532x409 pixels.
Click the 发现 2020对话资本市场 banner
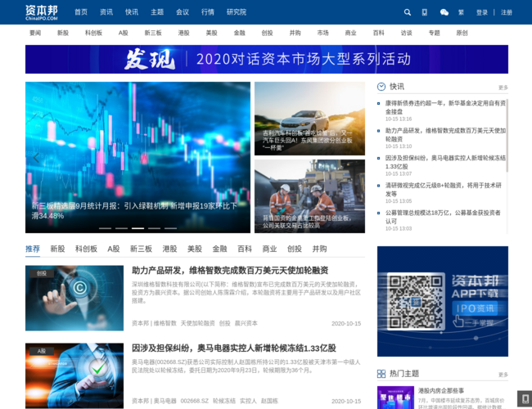tap(267, 59)
